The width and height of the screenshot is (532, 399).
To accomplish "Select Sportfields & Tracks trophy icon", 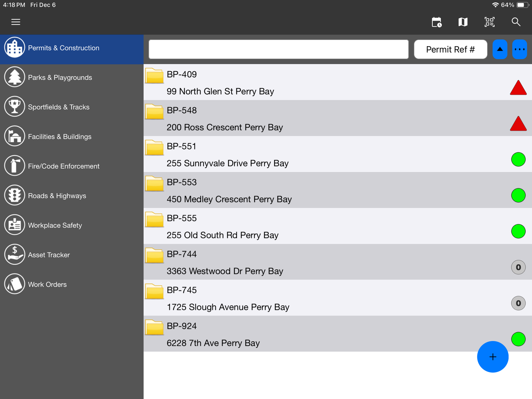I will (15, 107).
